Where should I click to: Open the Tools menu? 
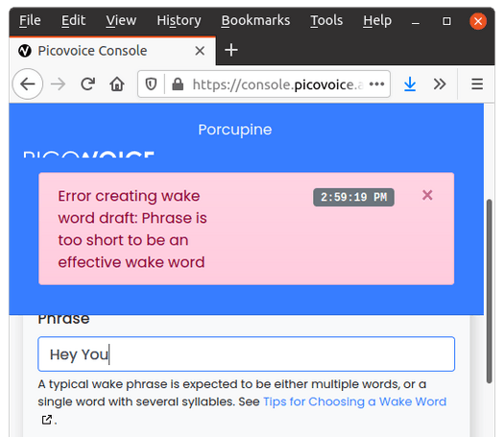[x=326, y=20]
